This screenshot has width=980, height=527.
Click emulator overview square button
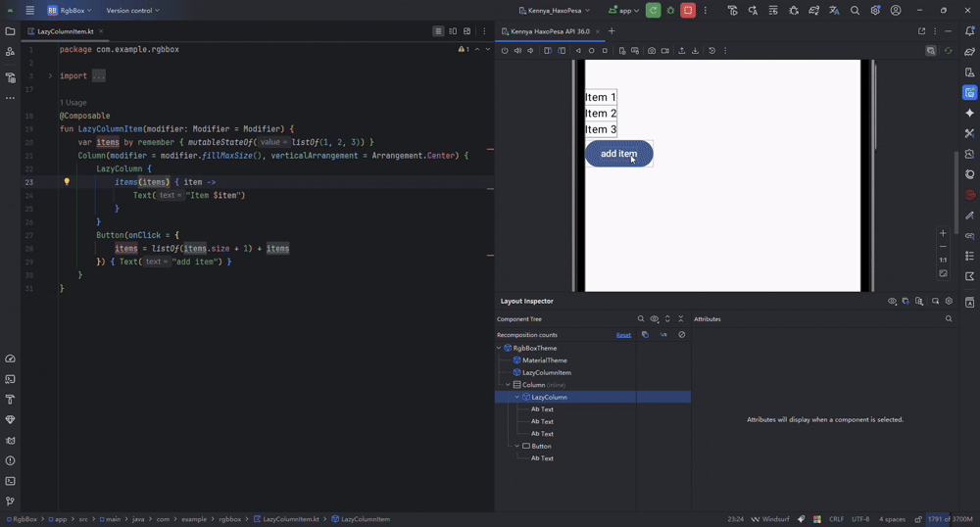[605, 51]
